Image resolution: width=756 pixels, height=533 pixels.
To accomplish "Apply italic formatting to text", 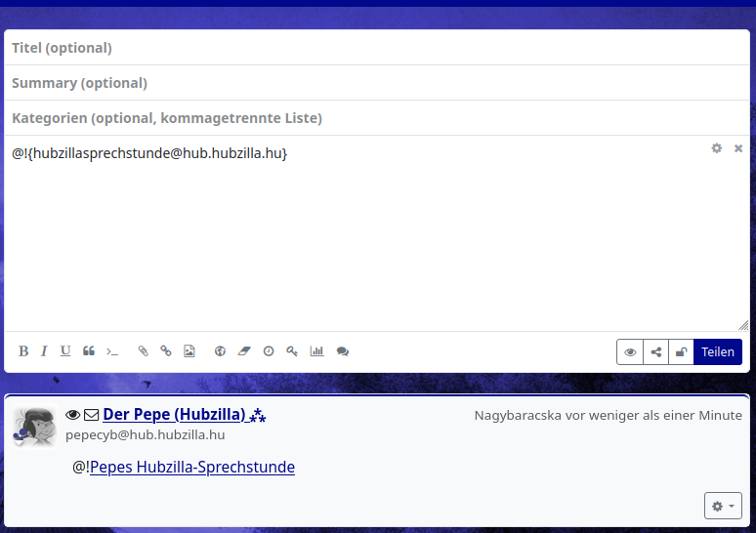I will pyautogui.click(x=44, y=351).
